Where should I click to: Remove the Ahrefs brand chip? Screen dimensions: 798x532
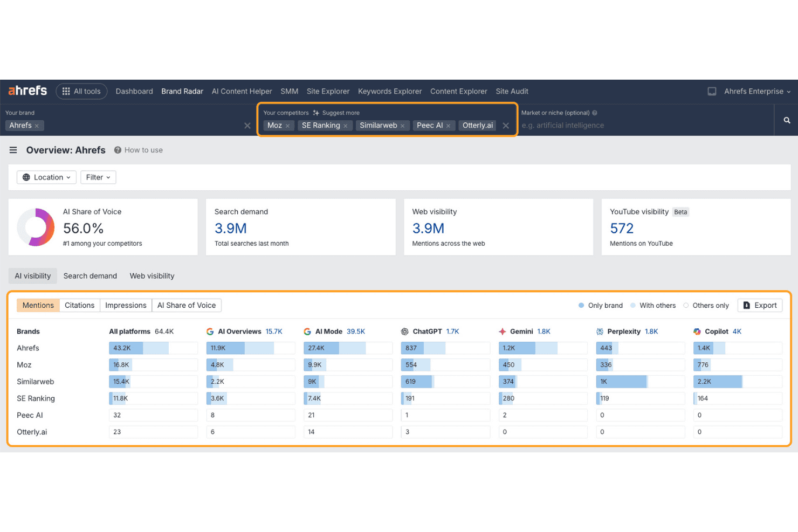37,126
